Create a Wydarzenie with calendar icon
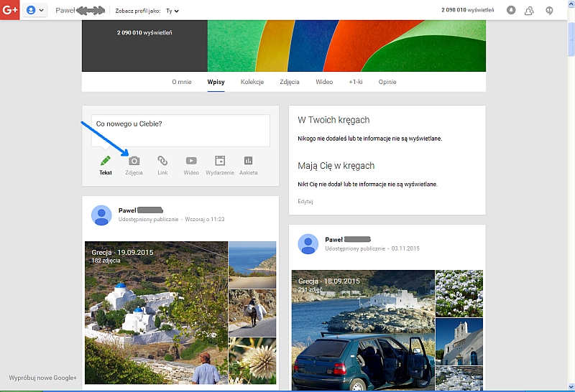575x392 pixels. [x=220, y=162]
